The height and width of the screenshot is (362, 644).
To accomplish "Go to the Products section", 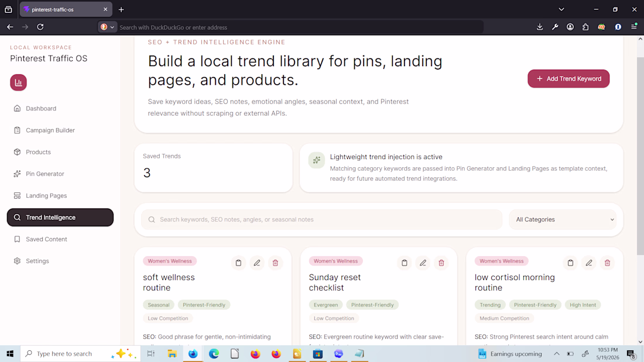I will click(x=60, y=152).
